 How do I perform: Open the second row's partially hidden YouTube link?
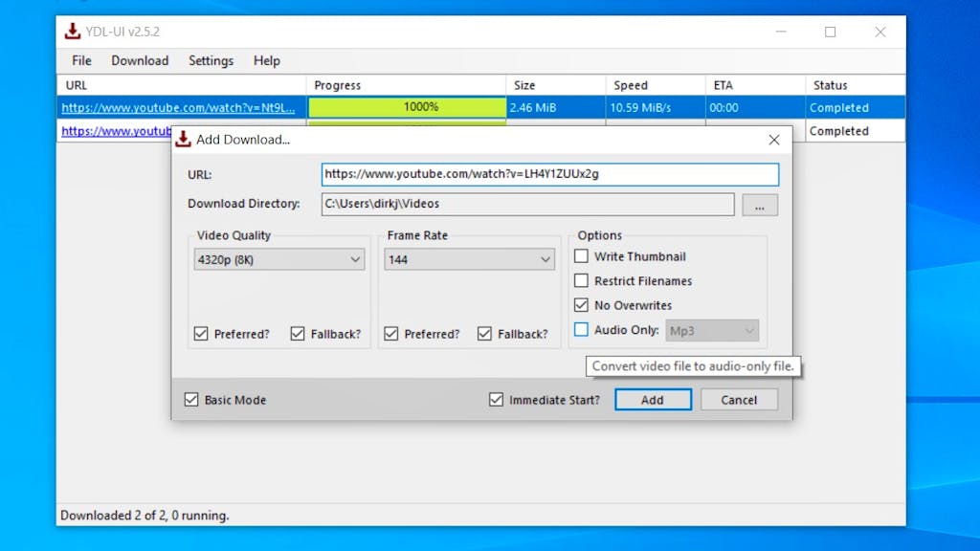coord(116,131)
